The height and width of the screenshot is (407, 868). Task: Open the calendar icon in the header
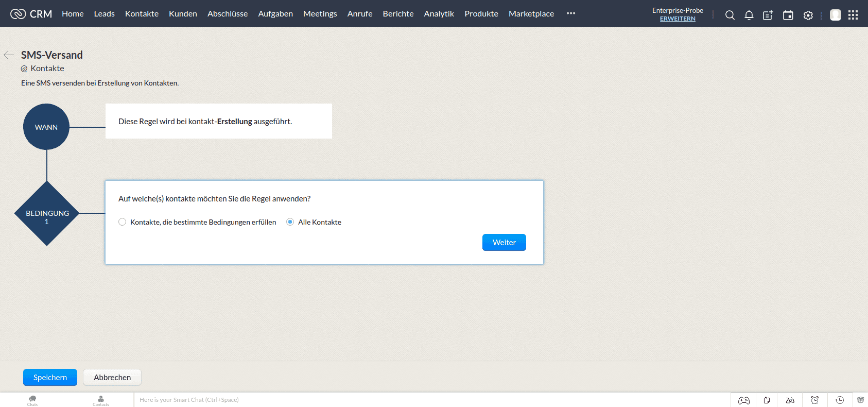[788, 15]
